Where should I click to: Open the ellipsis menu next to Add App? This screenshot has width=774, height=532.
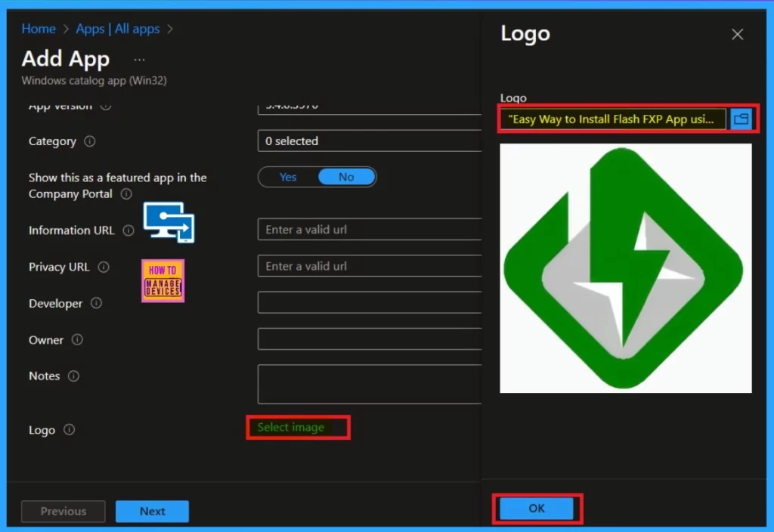click(140, 60)
